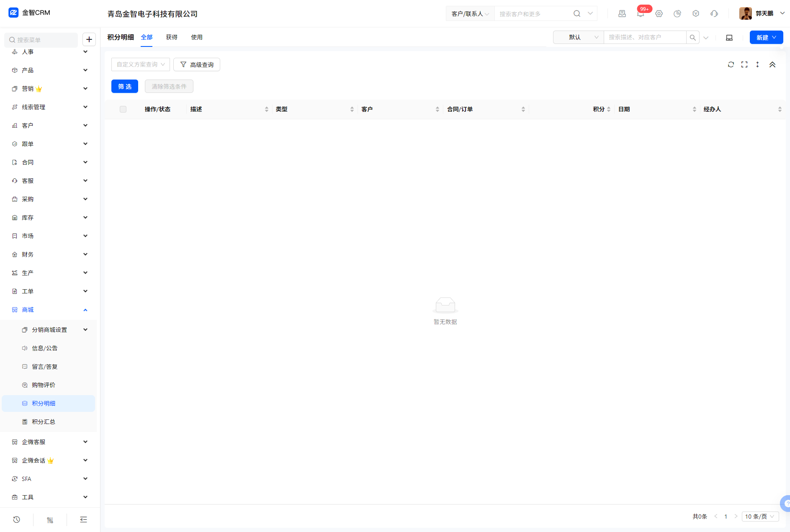Open the 10 条/页 page size dropdown
The height and width of the screenshot is (532, 790).
coord(760,517)
